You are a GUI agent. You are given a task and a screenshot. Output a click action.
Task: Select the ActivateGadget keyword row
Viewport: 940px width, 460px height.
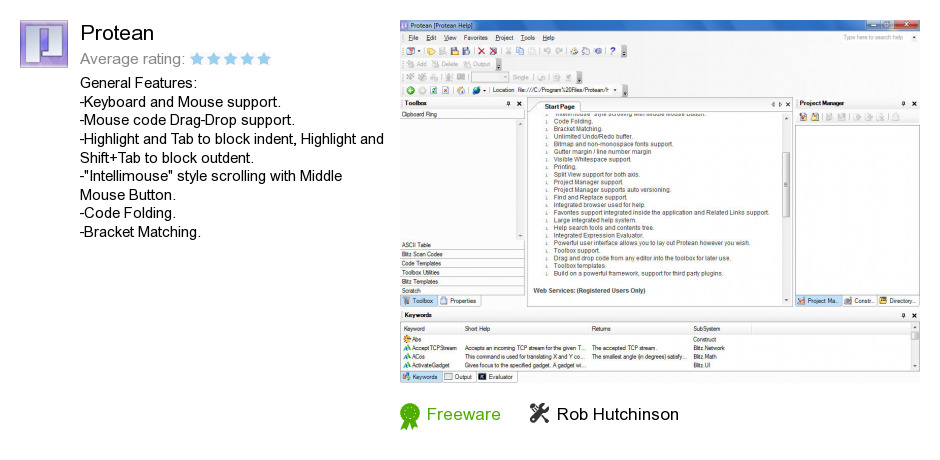[x=656, y=365]
